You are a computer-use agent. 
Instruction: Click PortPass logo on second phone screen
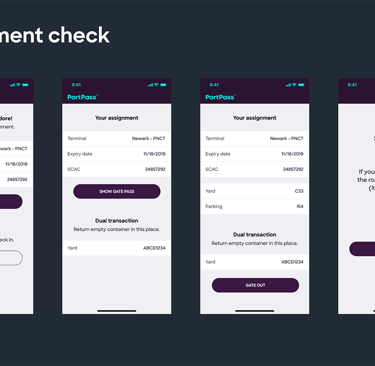pyautogui.click(x=82, y=97)
